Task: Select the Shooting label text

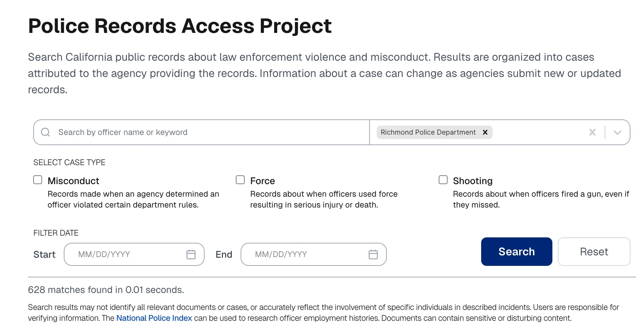Action: 473,181
